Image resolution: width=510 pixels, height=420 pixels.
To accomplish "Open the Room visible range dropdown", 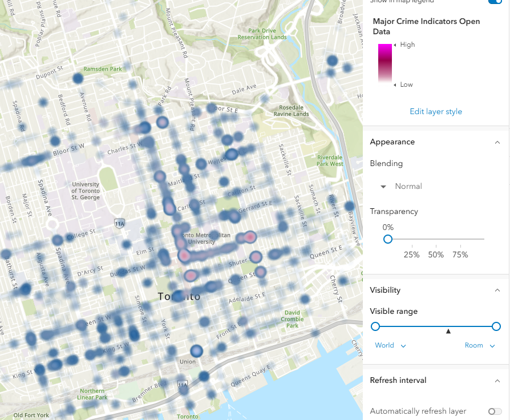I will (x=479, y=345).
